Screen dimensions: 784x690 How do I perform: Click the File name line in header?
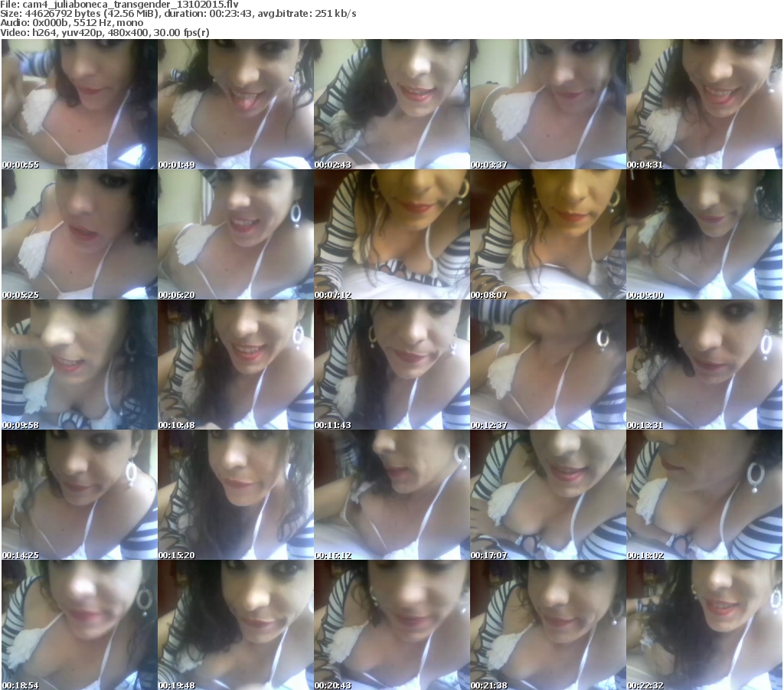(119, 5)
